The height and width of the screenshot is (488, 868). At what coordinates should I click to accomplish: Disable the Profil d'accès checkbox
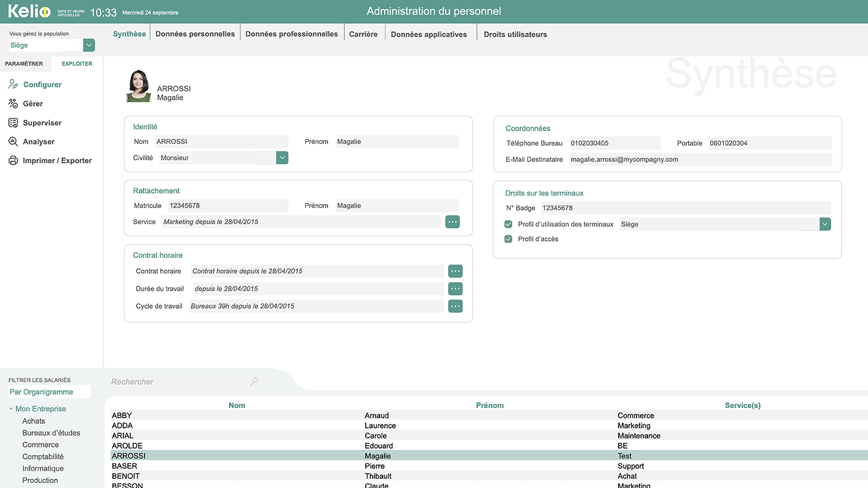point(507,238)
